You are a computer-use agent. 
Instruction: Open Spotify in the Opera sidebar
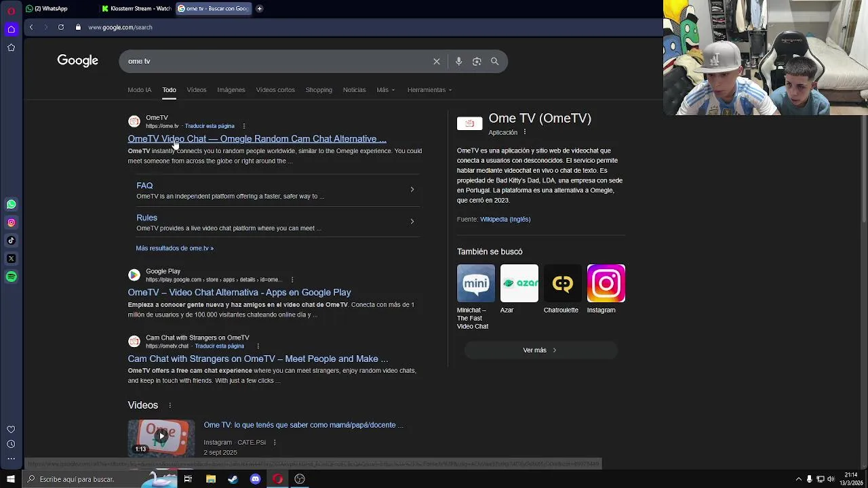point(11,277)
